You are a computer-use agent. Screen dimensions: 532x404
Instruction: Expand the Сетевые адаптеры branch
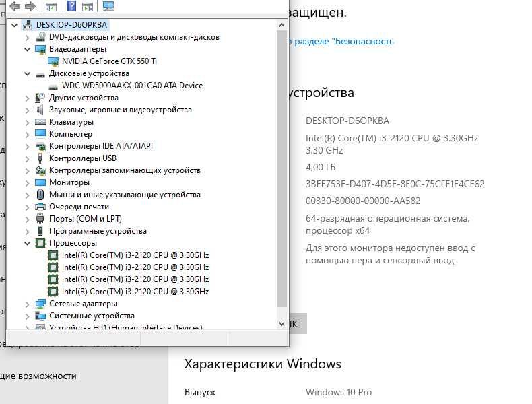(x=28, y=304)
